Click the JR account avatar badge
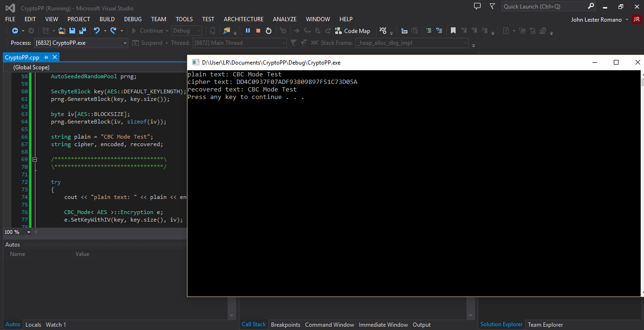 click(x=637, y=19)
